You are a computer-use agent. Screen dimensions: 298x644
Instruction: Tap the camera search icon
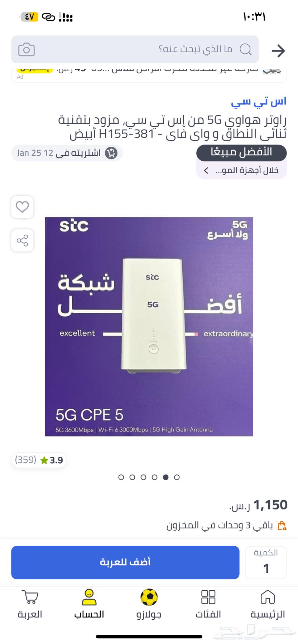coord(27,49)
